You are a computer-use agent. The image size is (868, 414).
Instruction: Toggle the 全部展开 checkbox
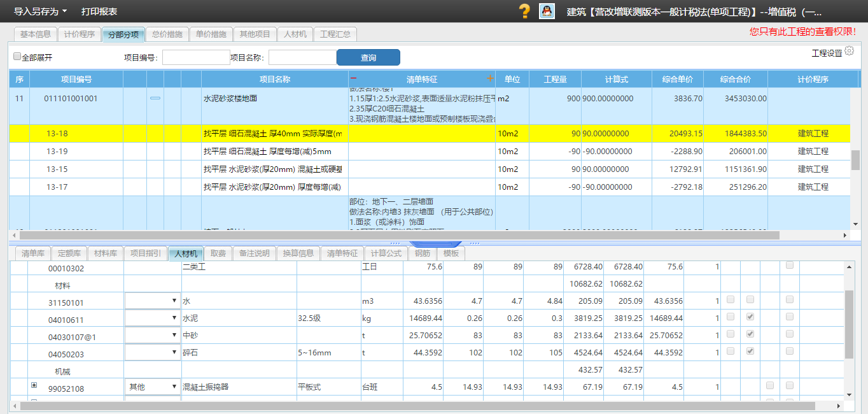pyautogui.click(x=17, y=56)
